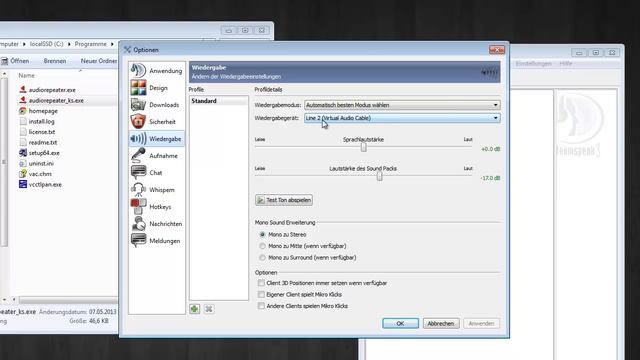
Task: Switch to the Wiedergabe category
Action: tap(157, 139)
